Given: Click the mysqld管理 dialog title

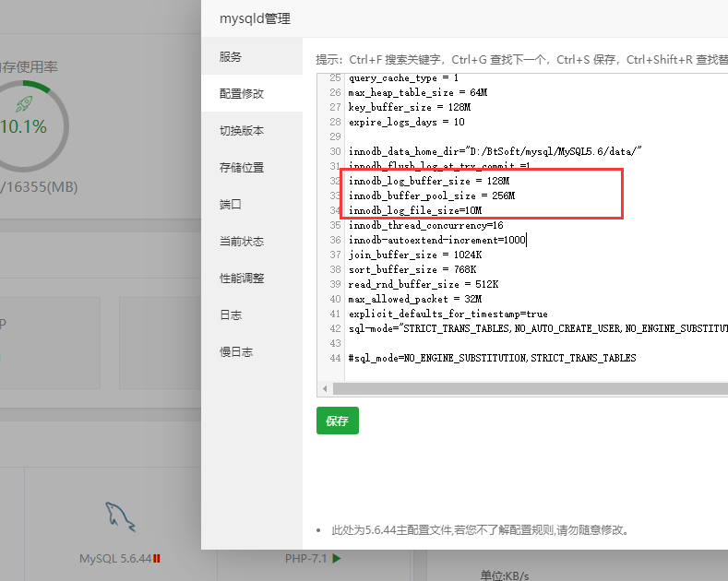Looking at the screenshot, I should click(x=255, y=18).
